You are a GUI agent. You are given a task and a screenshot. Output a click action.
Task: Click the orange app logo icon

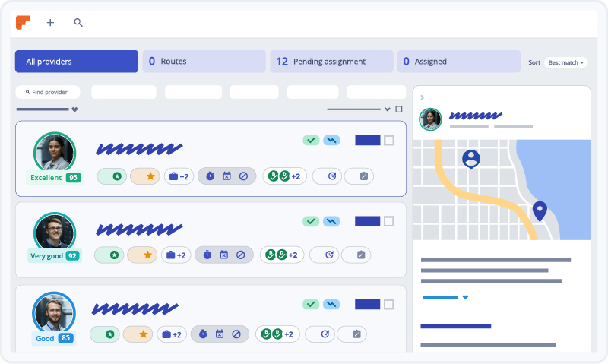(x=23, y=22)
